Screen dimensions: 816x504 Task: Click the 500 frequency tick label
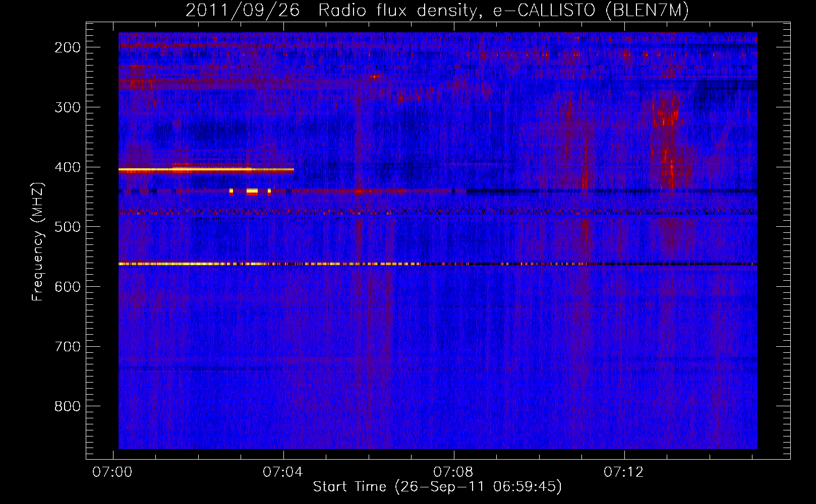(68, 227)
